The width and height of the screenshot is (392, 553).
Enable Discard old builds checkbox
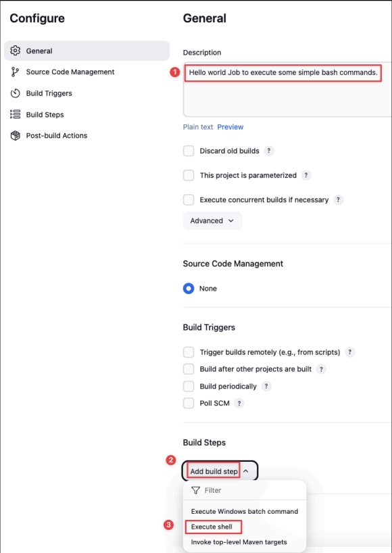pyautogui.click(x=189, y=151)
